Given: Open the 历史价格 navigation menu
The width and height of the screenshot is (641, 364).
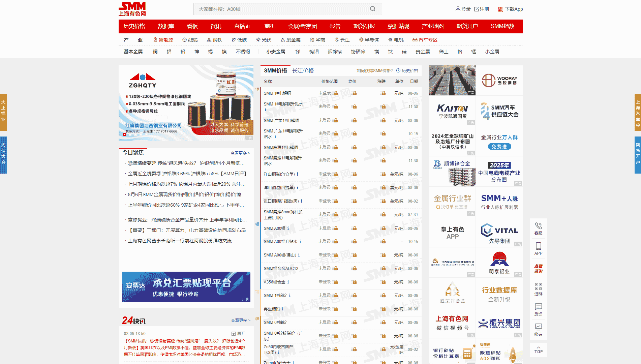Looking at the screenshot, I should point(134,26).
